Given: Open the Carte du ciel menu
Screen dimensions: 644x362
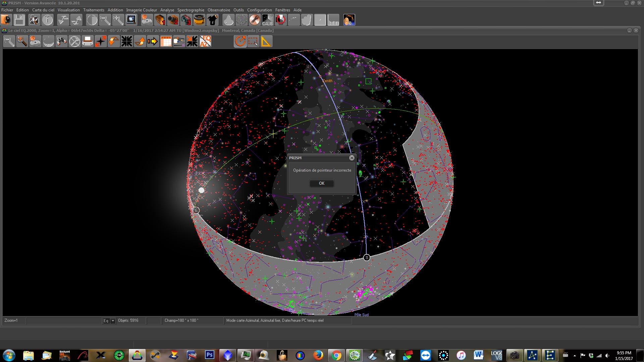Looking at the screenshot, I should [43, 10].
